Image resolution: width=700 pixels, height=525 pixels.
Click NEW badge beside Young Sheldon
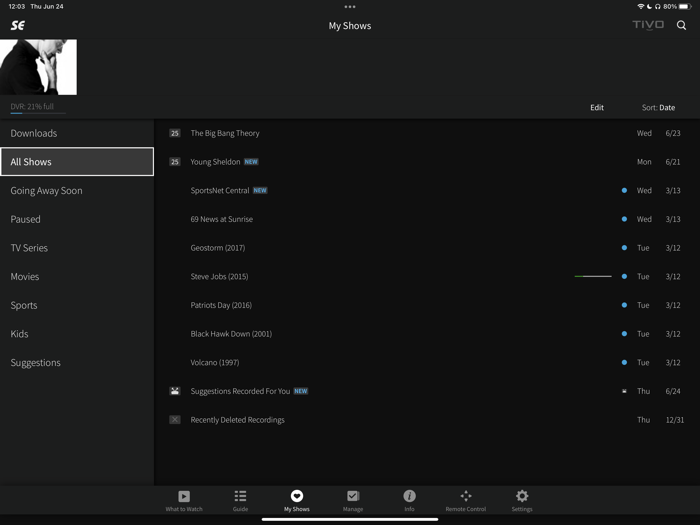click(251, 162)
